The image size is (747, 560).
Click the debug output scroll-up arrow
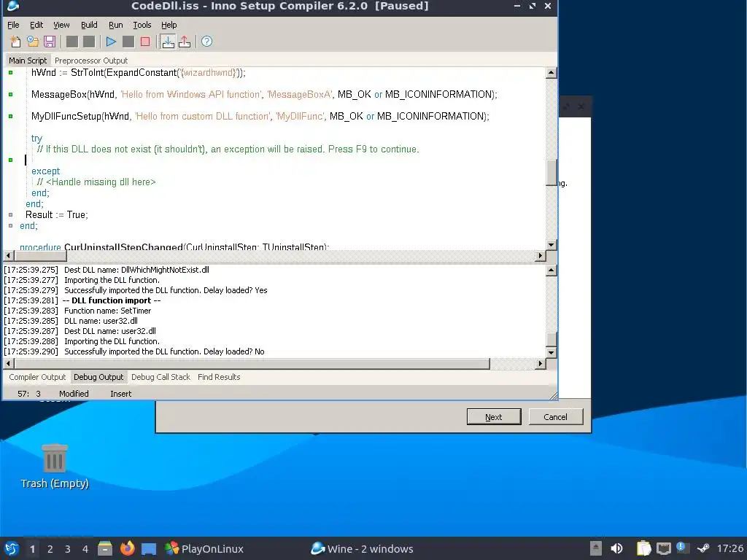coord(551,270)
